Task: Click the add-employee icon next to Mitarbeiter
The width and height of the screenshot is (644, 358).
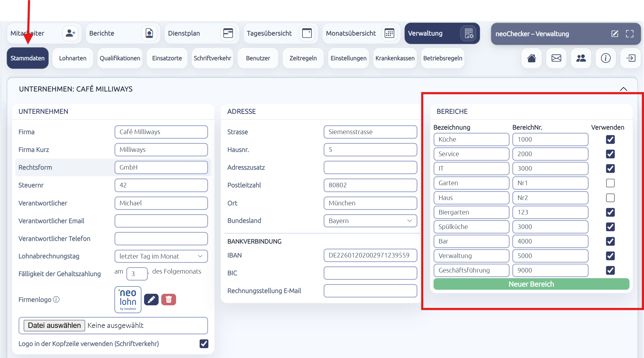Action: (x=70, y=33)
